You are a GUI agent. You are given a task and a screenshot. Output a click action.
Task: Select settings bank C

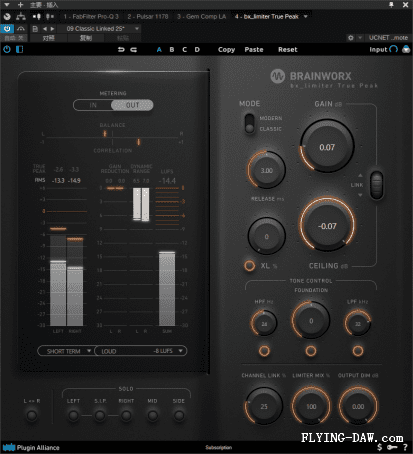[x=184, y=50]
